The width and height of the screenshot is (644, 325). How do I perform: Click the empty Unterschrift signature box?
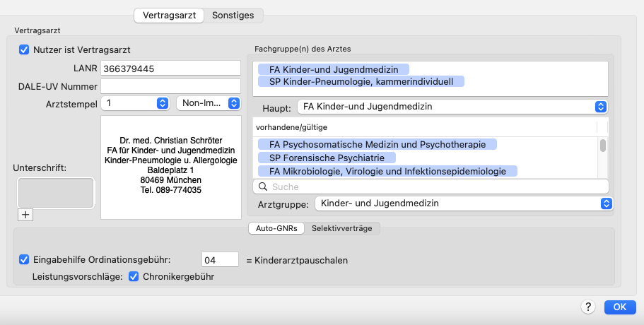(x=56, y=192)
